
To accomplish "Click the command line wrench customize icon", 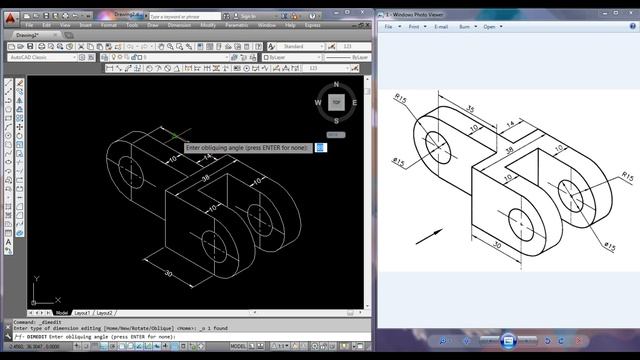I will [8, 336].
